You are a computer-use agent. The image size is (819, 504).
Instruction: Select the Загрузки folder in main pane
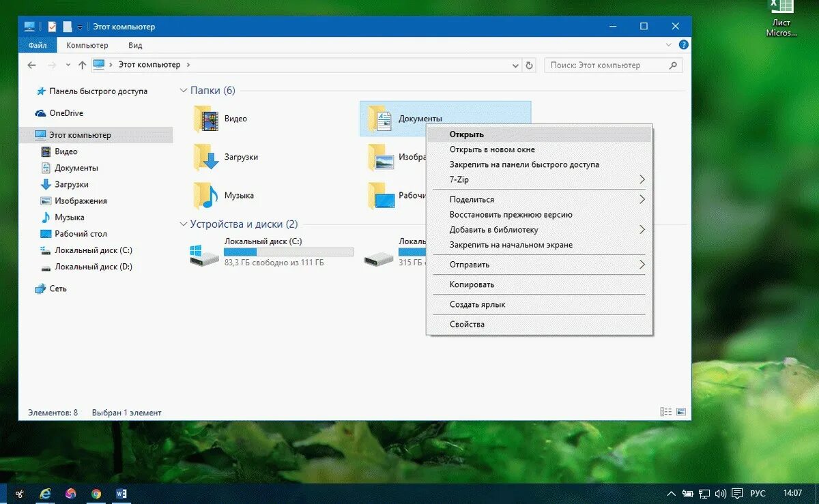tap(226, 157)
